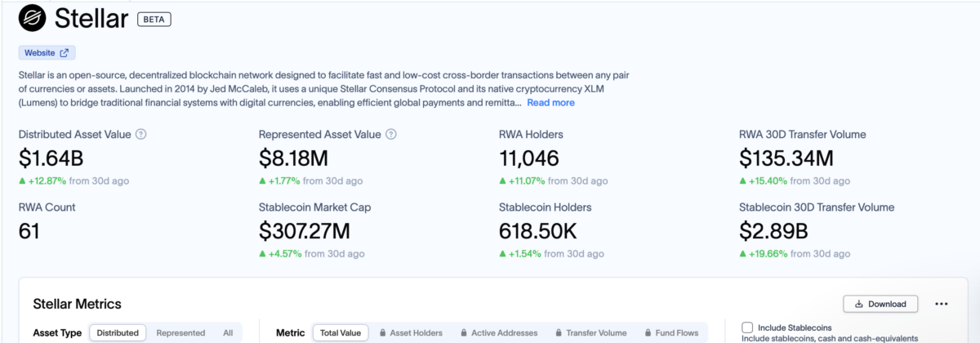Click the +12.87% change indicator

(x=41, y=180)
